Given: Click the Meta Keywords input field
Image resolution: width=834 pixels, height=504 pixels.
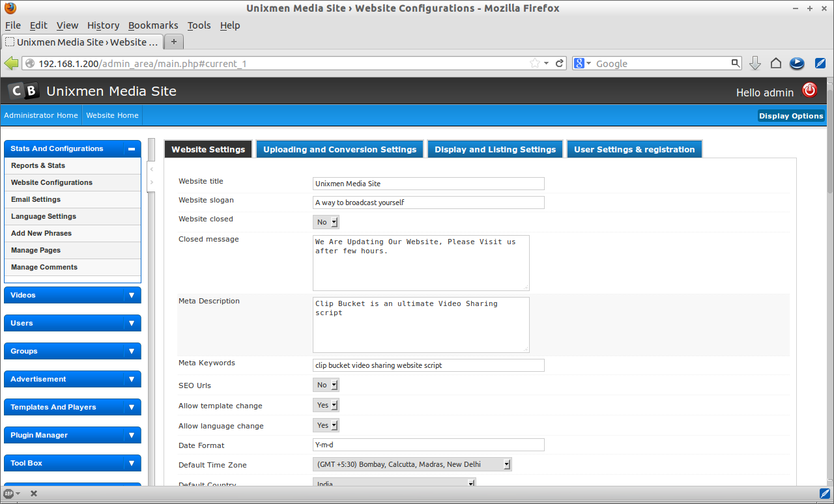Looking at the screenshot, I should click(x=429, y=365).
